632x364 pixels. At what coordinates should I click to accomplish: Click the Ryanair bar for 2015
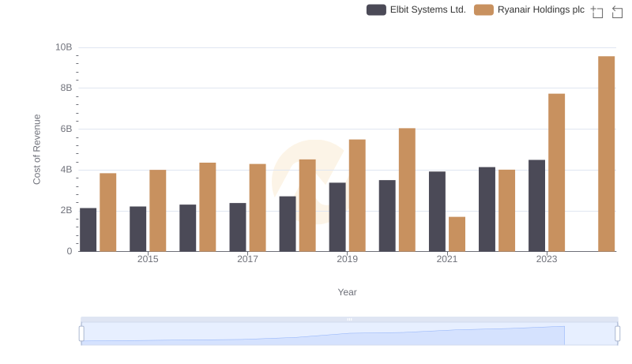157,211
